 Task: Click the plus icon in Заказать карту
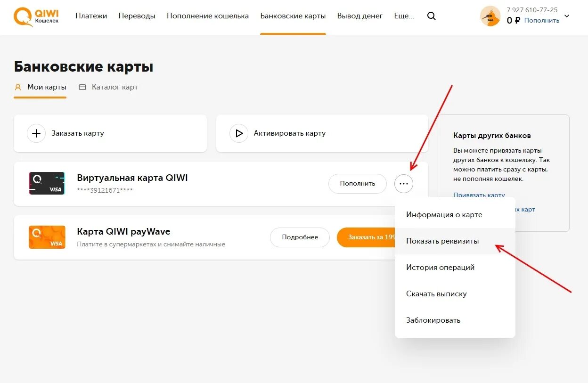[x=36, y=133]
